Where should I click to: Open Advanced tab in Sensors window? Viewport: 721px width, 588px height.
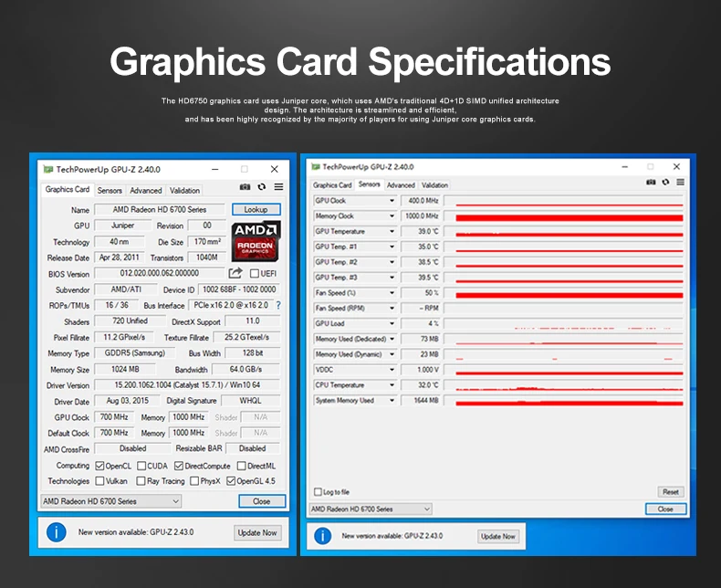(401, 185)
